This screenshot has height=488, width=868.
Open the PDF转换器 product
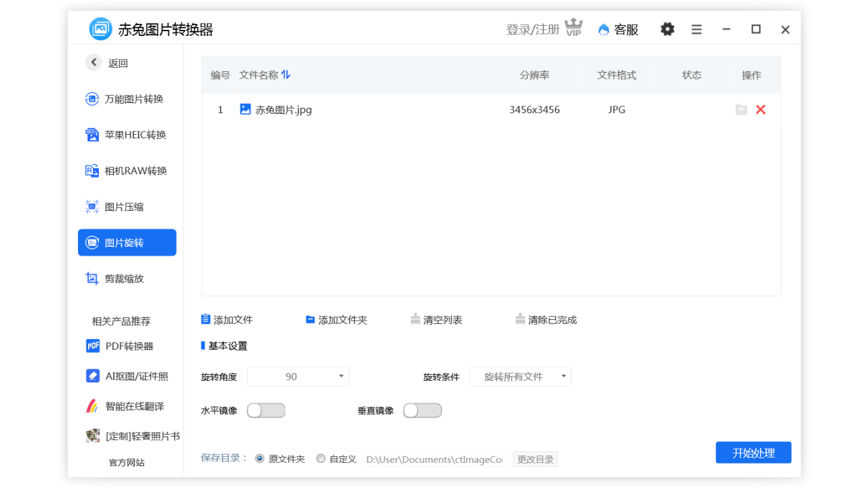[129, 346]
